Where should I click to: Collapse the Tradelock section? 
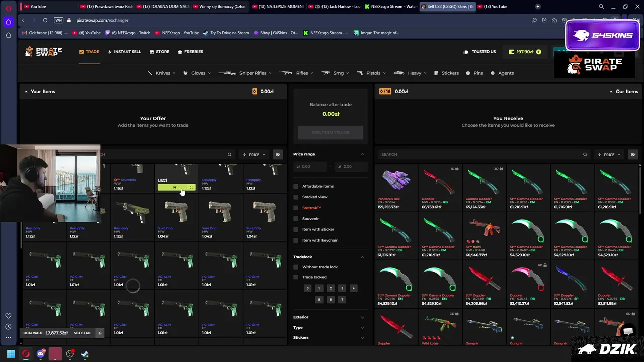pos(362,257)
